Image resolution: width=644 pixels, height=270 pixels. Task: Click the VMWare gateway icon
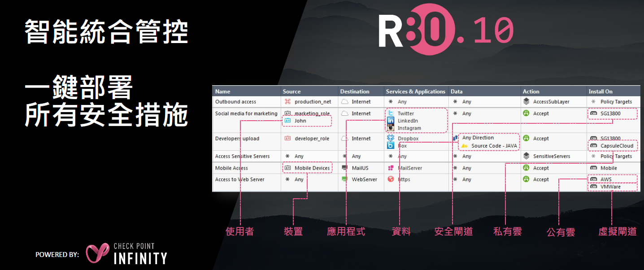[x=594, y=187]
